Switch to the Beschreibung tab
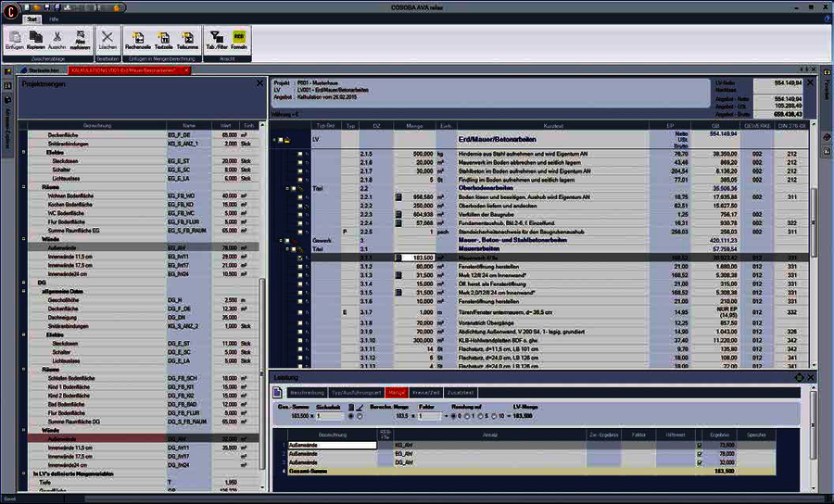This screenshot has width=834, height=504. (307, 392)
